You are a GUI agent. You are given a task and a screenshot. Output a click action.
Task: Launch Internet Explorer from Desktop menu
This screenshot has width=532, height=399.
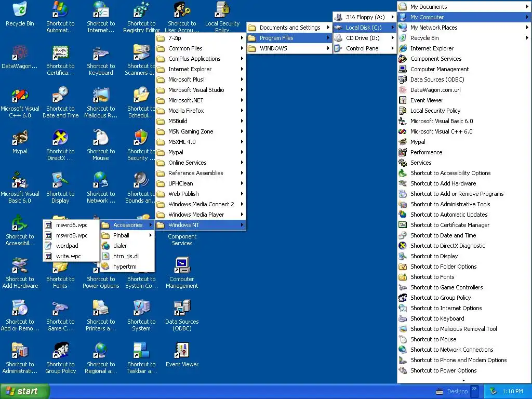464,48
